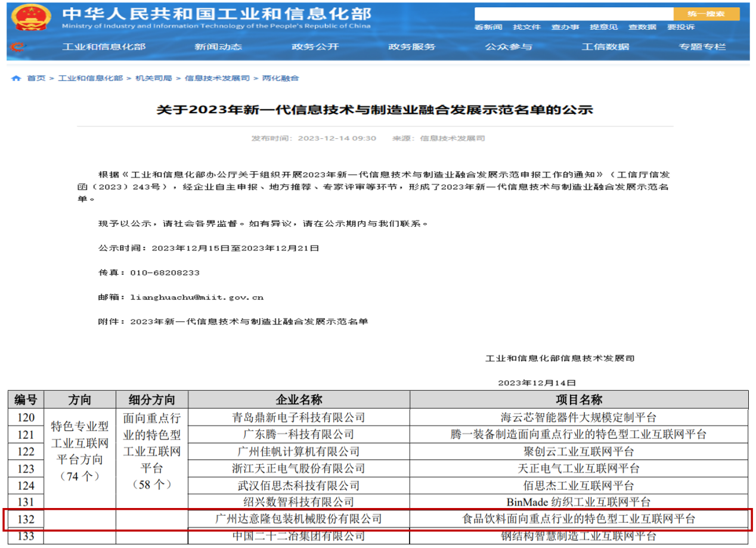Image resolution: width=756 pixels, height=548 pixels.
Task: Select the 政务公开 menu item
Action: click(x=314, y=47)
